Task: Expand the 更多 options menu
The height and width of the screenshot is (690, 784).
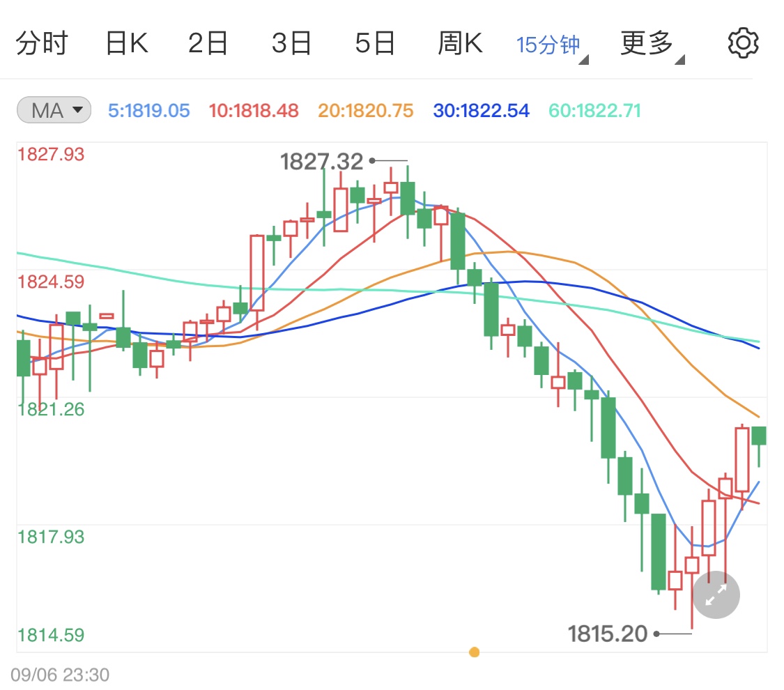Action: (652, 45)
